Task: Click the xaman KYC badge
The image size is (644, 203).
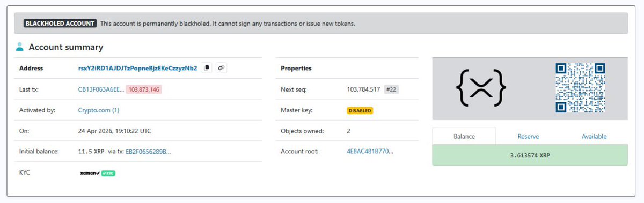Action: (x=97, y=173)
